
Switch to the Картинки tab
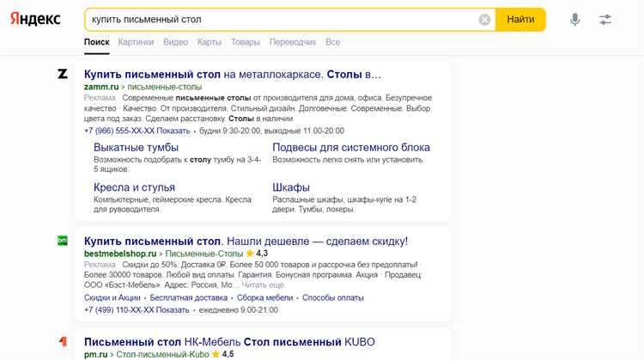tap(136, 42)
